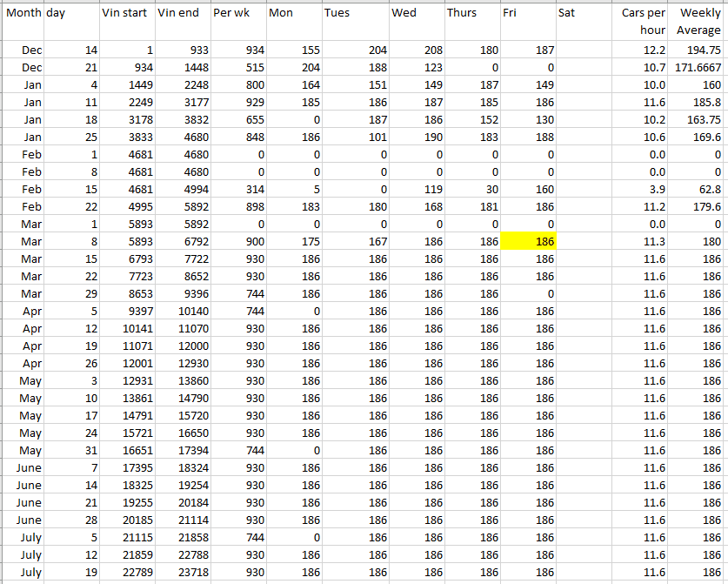The height and width of the screenshot is (584, 728).
Task: Select the Thurs cell showing 152
Action: coord(472,120)
